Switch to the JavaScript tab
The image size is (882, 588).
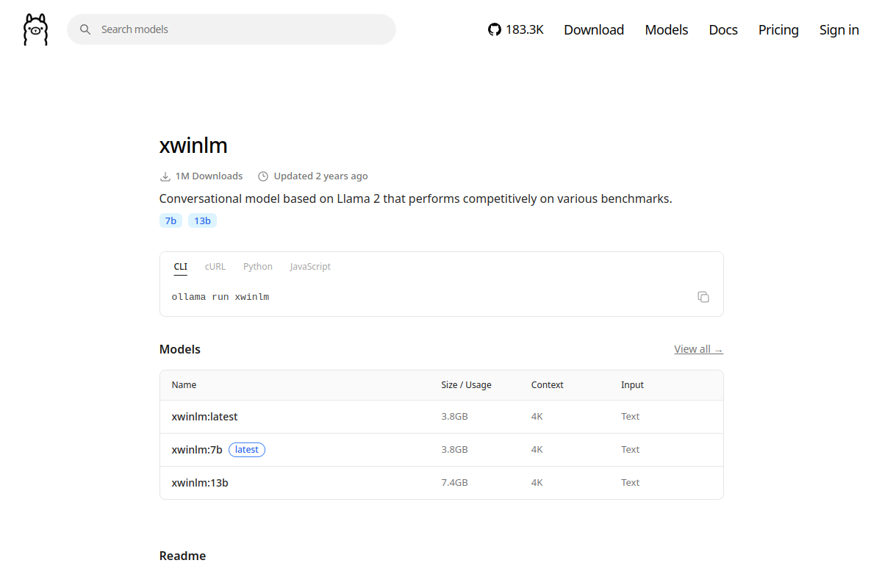click(310, 267)
